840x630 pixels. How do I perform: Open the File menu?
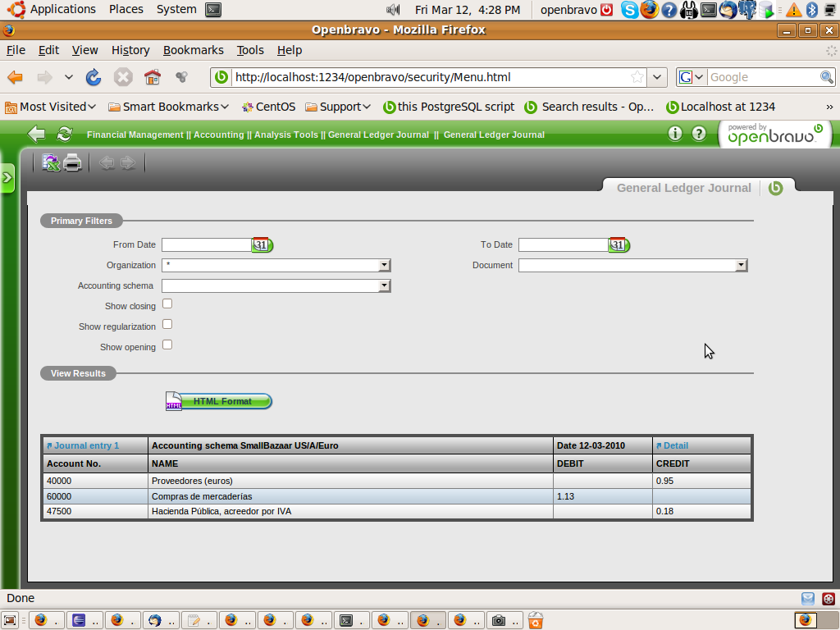click(16, 50)
